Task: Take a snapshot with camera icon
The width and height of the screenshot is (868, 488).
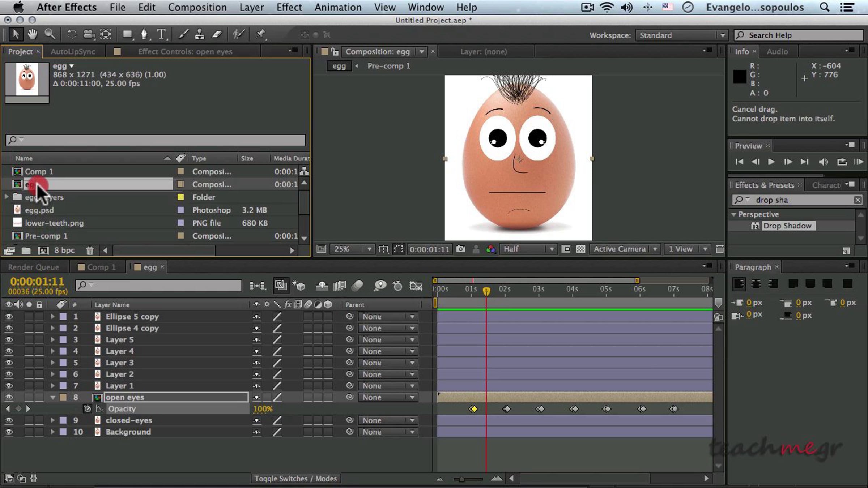Action: (x=460, y=249)
